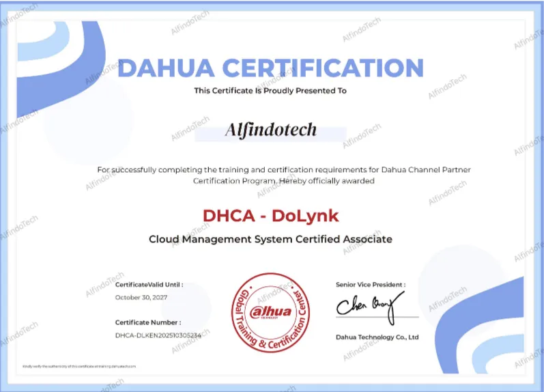544x392 pixels.
Task: Click the red DHCA - DoLynk heading
Action: [x=270, y=216]
